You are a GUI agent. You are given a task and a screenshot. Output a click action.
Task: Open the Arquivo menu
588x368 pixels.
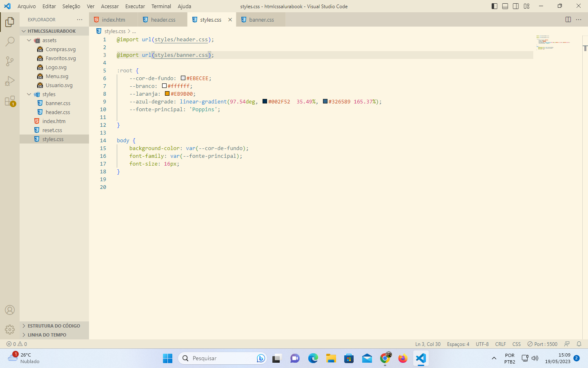[x=27, y=6]
